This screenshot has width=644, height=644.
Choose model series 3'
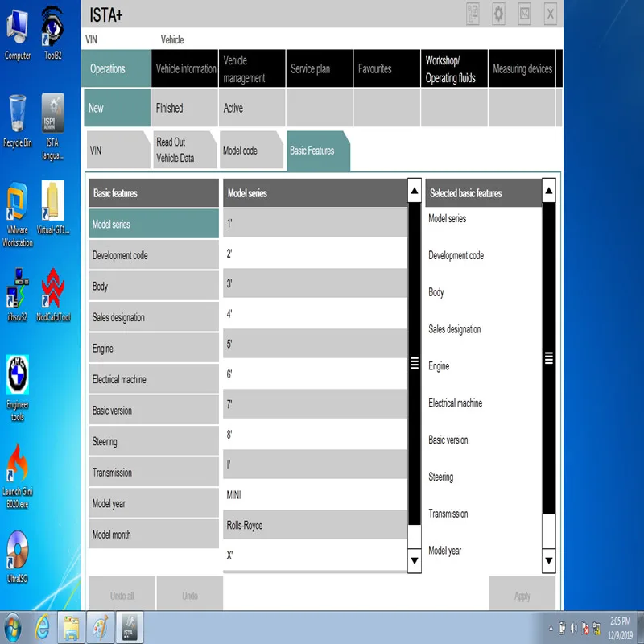315,283
